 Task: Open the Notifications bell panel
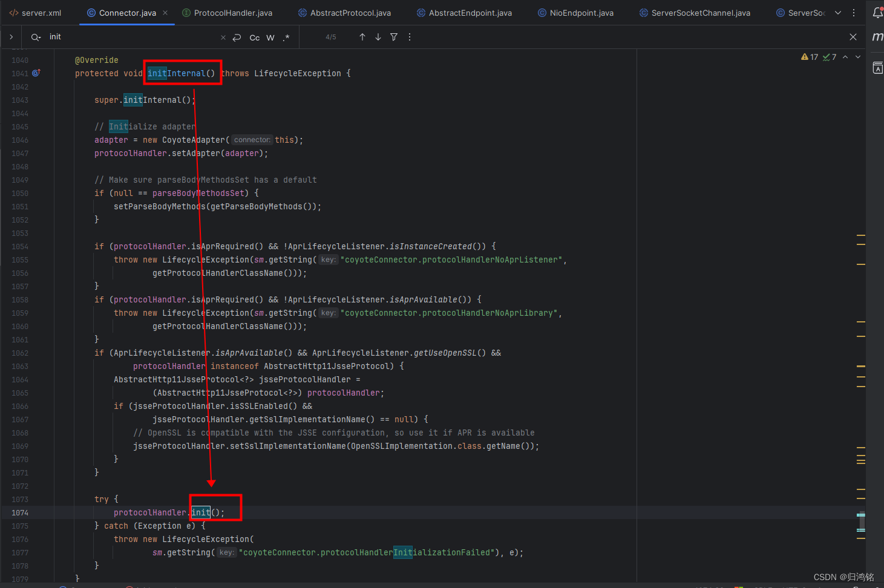point(877,13)
